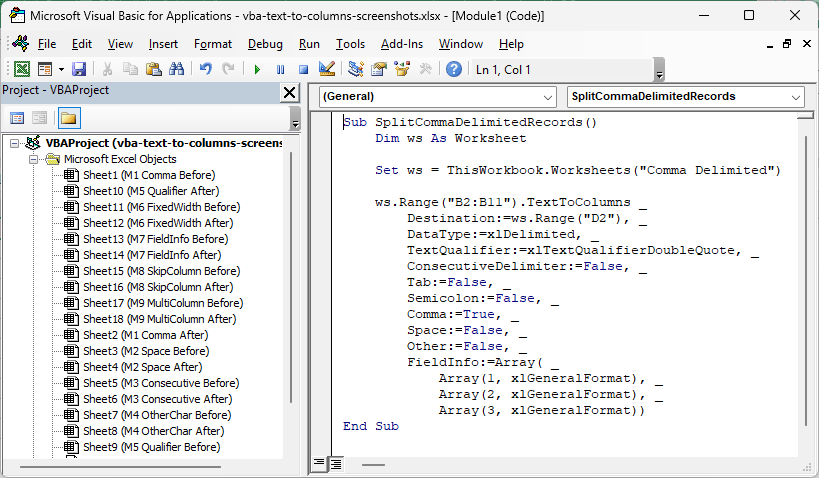
Task: Select Sheet2 (M1 Comma After)
Action: (145, 335)
